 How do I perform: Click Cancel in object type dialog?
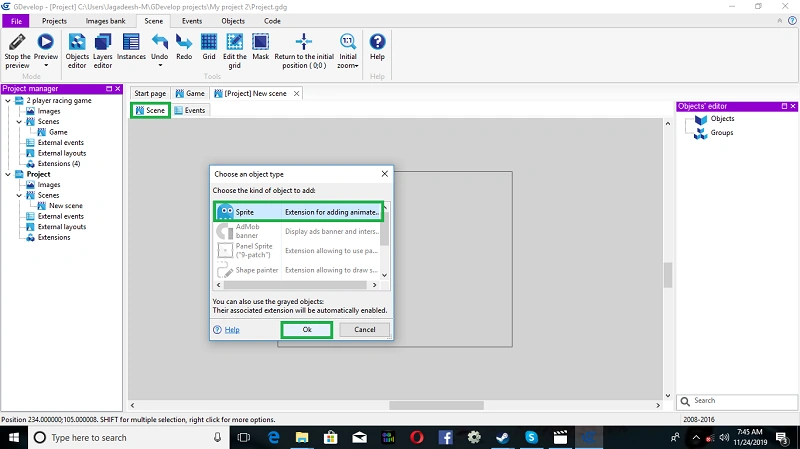tap(365, 330)
